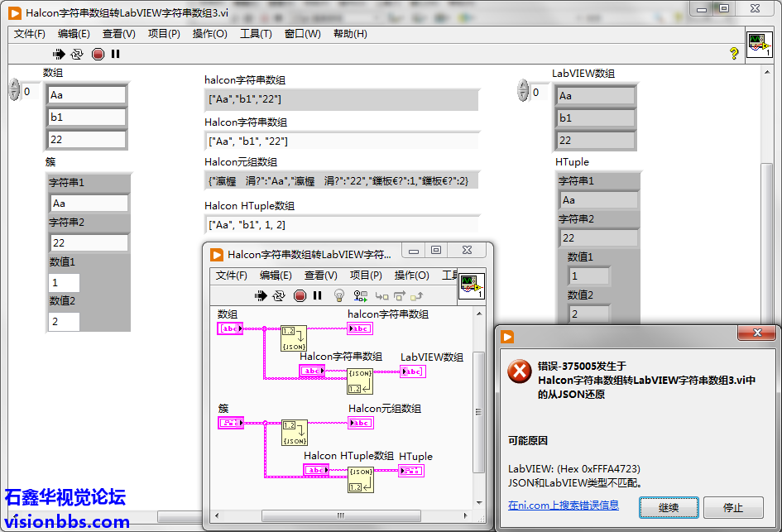The width and height of the screenshot is (782, 532).
Task: Select the LabVIEW数组 indicator terminal in the diagram
Action: 413,371
